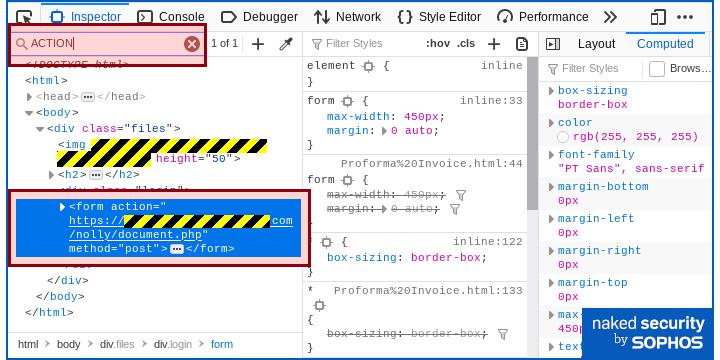720x360 pixels.
Task: Clear the HTML search box
Action: [192, 44]
